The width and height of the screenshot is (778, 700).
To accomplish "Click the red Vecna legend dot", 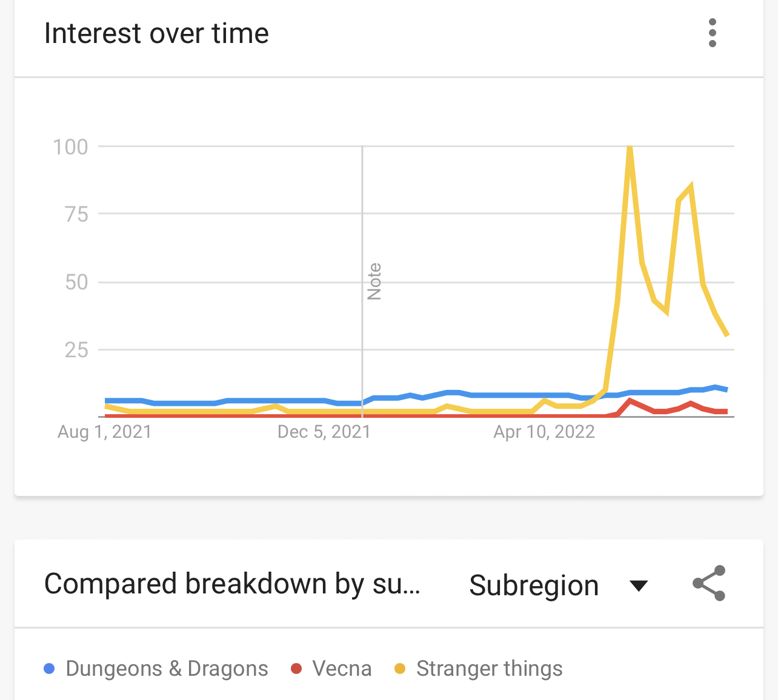I will pyautogui.click(x=296, y=669).
